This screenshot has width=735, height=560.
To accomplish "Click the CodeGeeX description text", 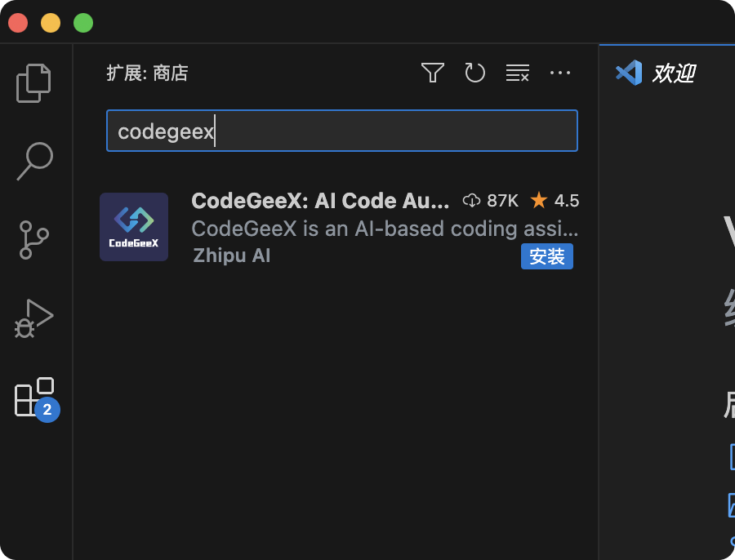I will point(384,228).
